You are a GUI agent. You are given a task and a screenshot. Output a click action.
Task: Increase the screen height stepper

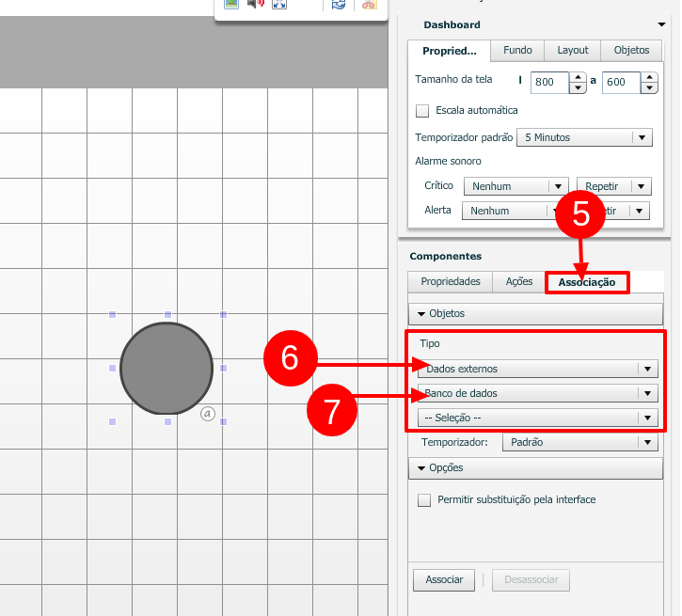coord(649,77)
